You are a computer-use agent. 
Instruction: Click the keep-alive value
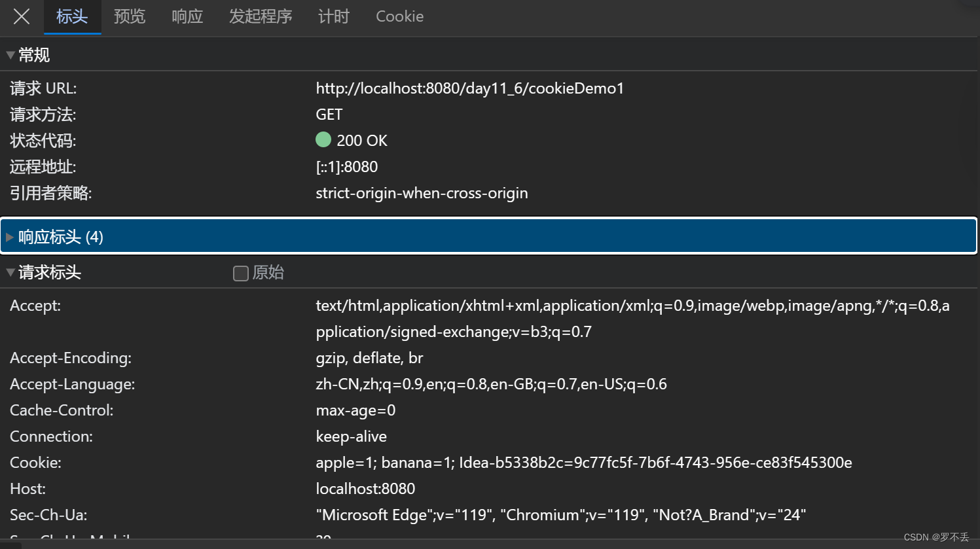(x=351, y=436)
